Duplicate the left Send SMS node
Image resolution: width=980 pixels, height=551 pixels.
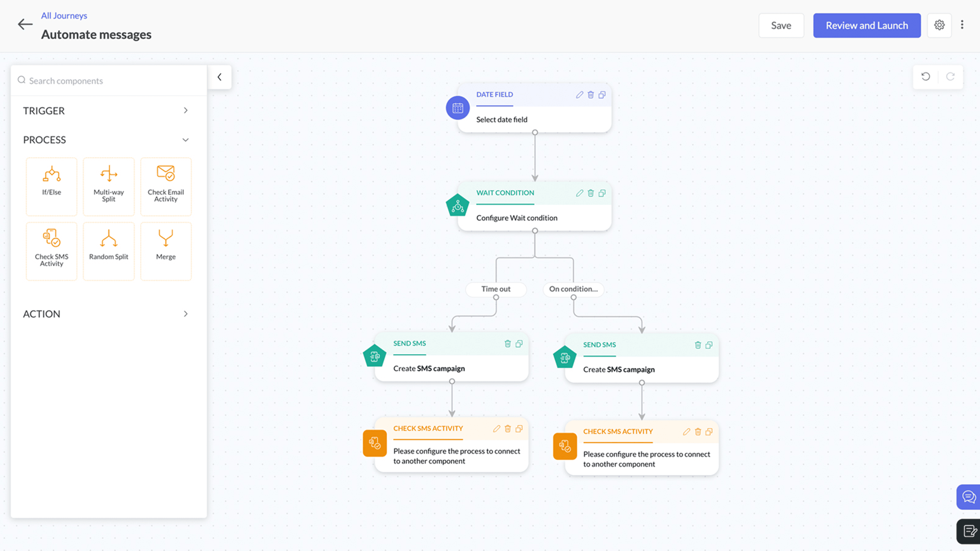coord(519,344)
